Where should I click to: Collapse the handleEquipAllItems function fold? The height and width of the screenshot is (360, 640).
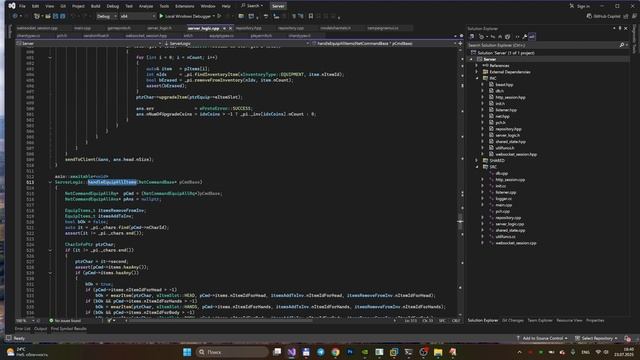(50, 182)
